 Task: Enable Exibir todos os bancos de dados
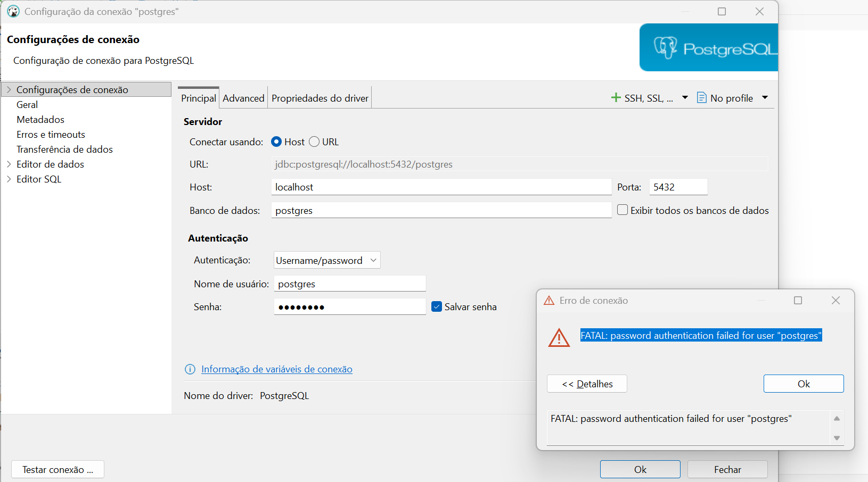click(x=623, y=210)
